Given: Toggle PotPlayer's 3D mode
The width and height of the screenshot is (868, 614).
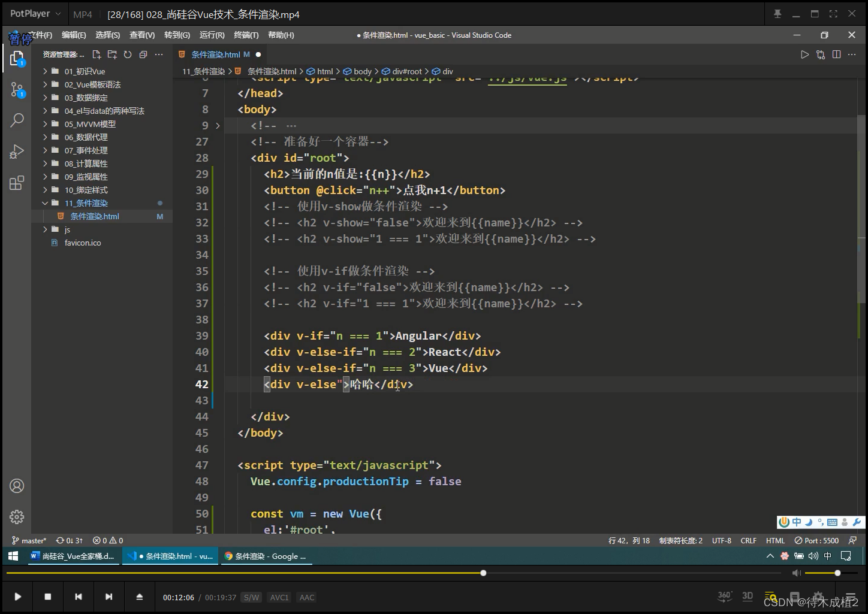Looking at the screenshot, I should click(x=748, y=596).
